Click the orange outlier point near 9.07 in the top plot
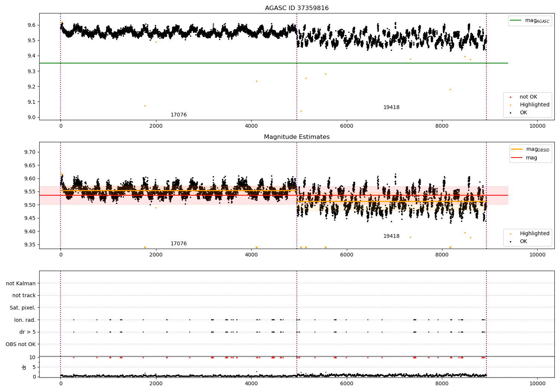Screen dimensions: 560x392 tap(145, 106)
